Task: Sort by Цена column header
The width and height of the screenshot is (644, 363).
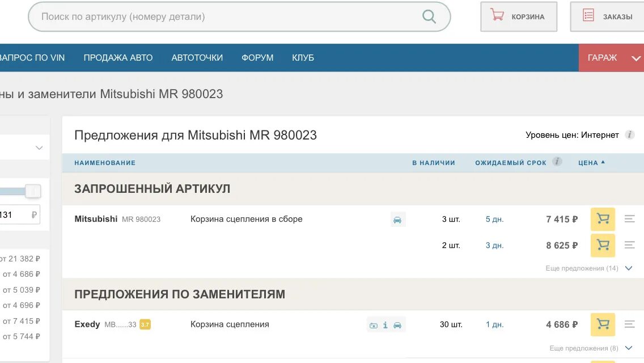Action: point(591,163)
